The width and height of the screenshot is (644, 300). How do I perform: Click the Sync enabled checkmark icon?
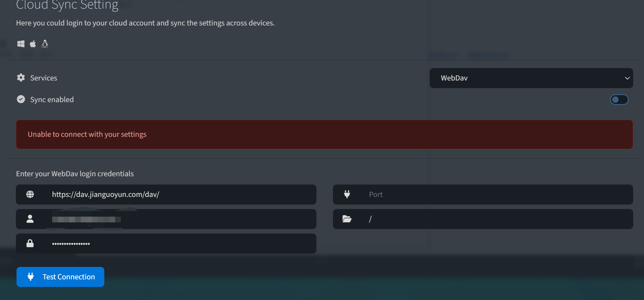click(21, 99)
